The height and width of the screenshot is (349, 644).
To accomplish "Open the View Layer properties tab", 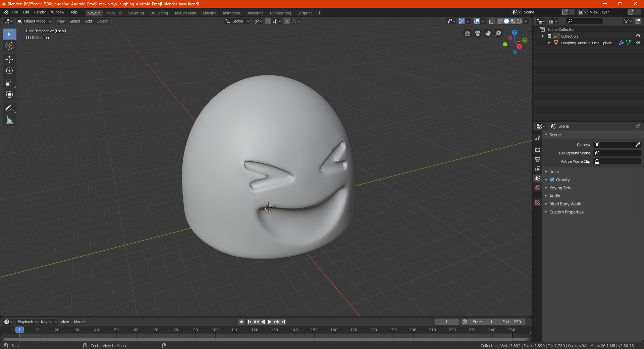I will click(x=538, y=168).
